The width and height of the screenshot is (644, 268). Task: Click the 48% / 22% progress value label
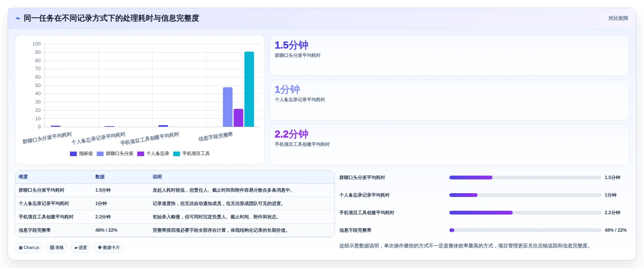[616, 230]
